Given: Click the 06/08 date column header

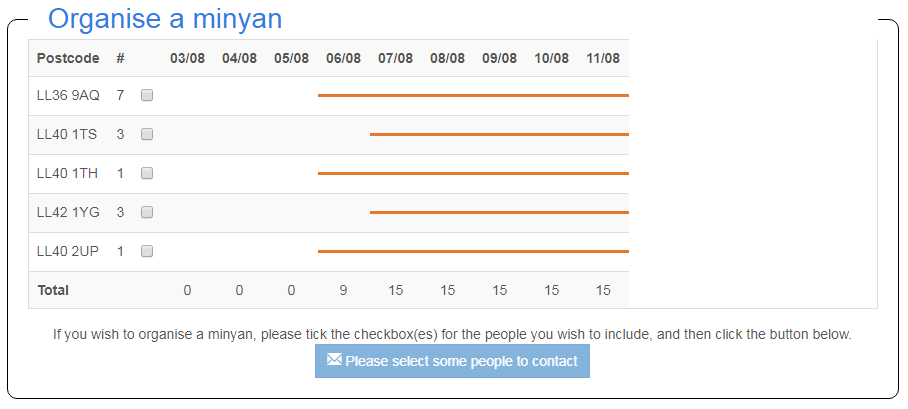Looking at the screenshot, I should (x=343, y=59).
